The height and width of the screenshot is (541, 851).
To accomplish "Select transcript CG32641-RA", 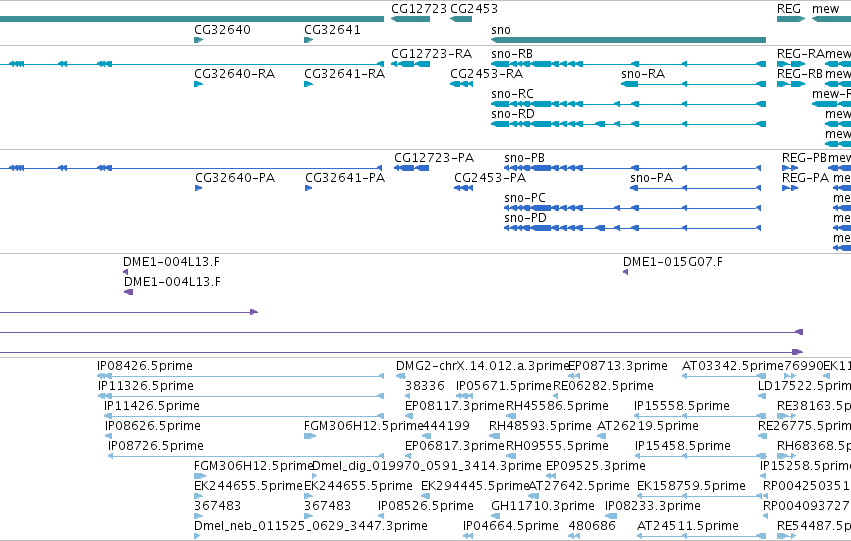I will click(308, 84).
